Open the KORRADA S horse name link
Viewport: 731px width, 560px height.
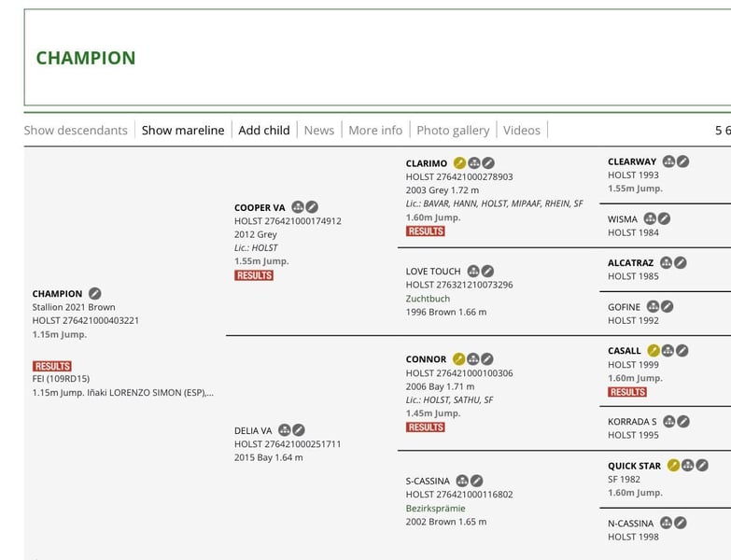632,422
